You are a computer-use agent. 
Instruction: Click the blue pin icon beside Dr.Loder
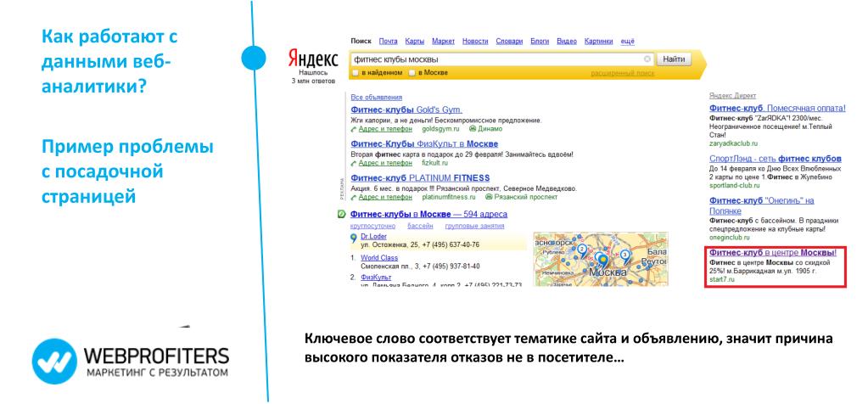point(354,238)
